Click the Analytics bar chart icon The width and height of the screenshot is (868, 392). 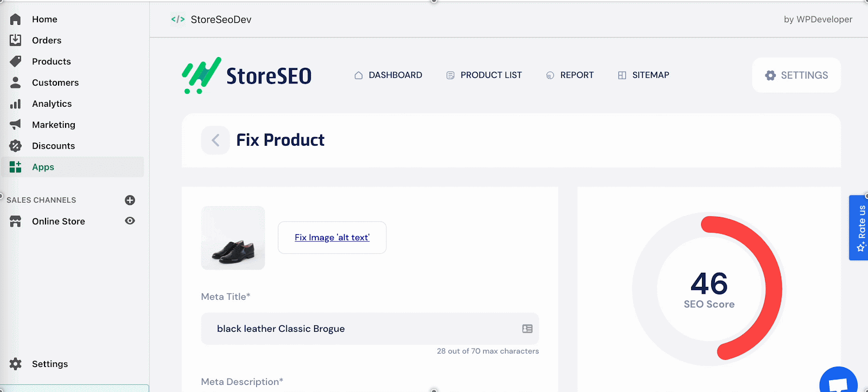pos(15,104)
